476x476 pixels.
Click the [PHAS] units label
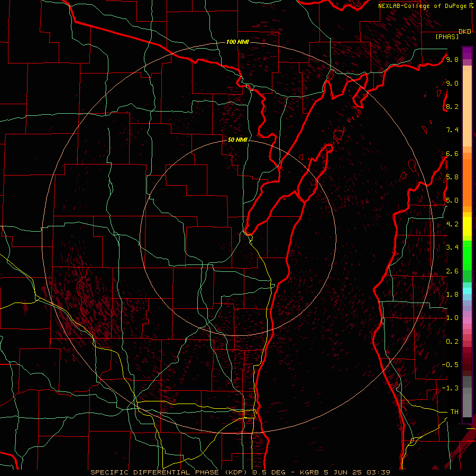[x=447, y=36]
